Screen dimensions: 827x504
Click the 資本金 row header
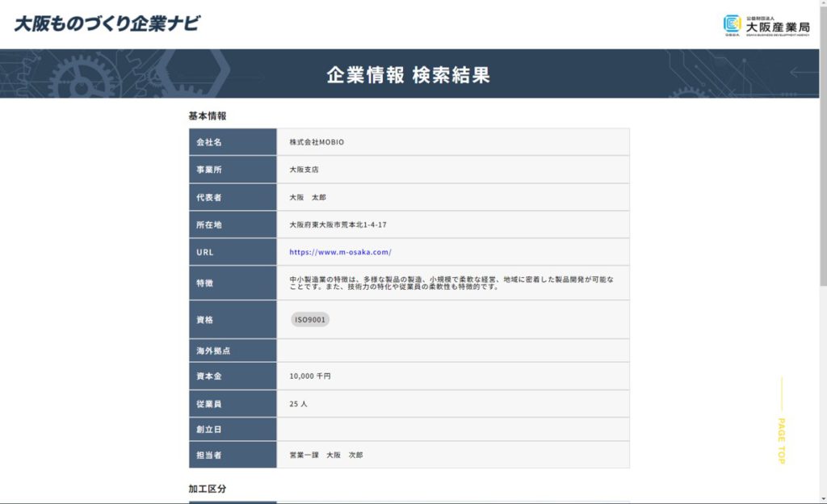click(x=233, y=376)
